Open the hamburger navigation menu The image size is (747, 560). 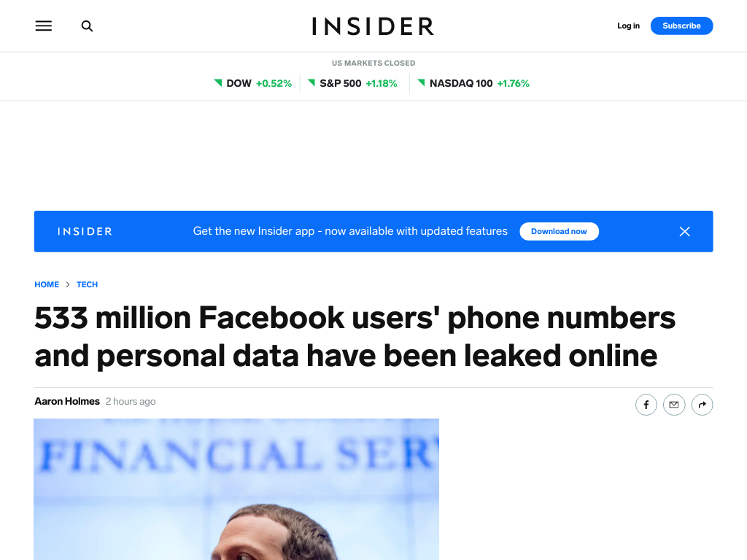[43, 26]
